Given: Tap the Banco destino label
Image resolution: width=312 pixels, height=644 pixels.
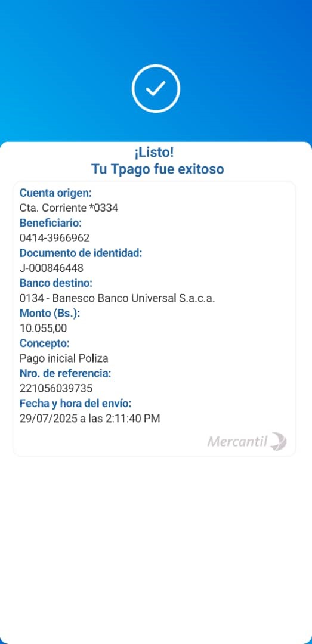Looking at the screenshot, I should (x=56, y=283).
